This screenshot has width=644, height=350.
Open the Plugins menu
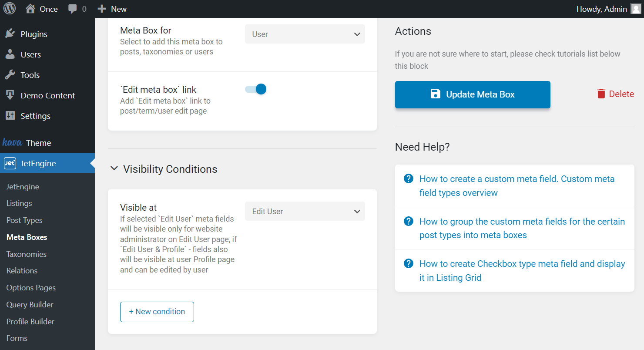[47, 34]
